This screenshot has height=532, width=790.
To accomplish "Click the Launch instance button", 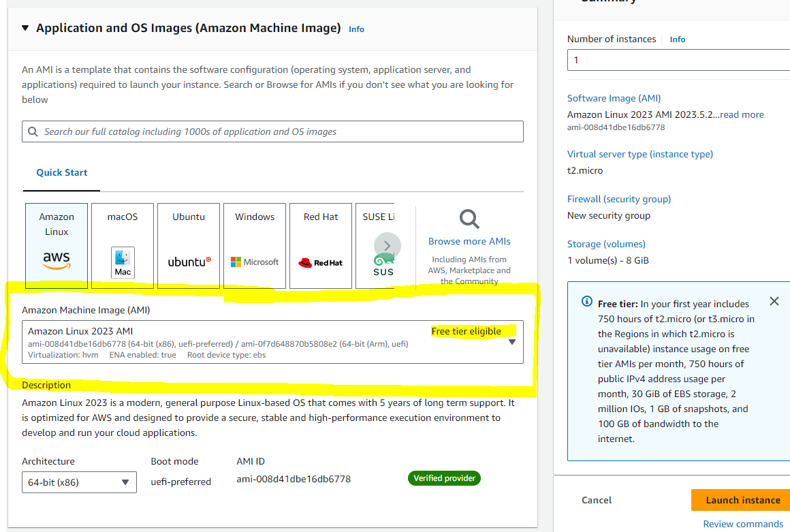I will (x=742, y=500).
